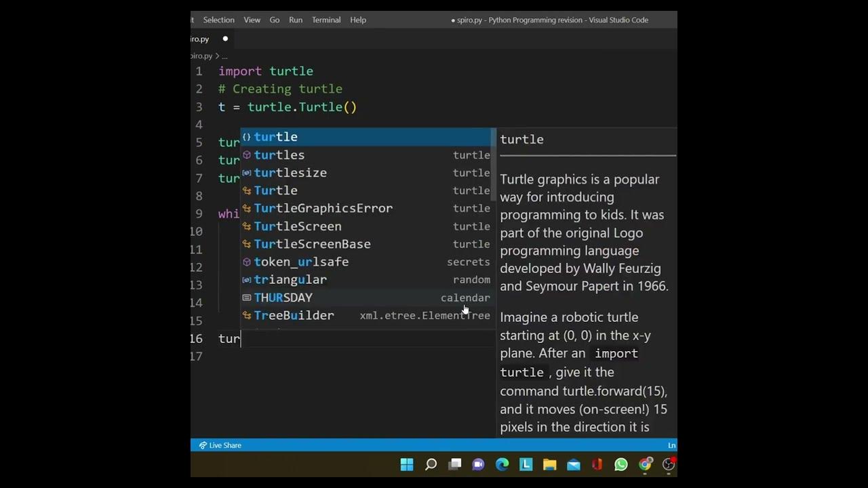Open Teams Chat from taskbar
Screen dimensions: 868x488
[478, 464]
